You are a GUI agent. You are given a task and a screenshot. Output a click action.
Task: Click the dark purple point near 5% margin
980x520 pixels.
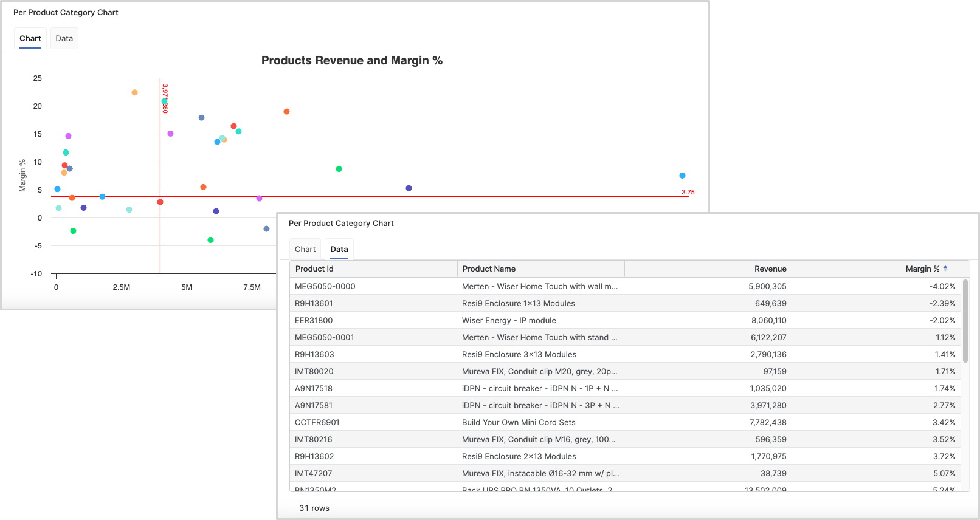(409, 188)
